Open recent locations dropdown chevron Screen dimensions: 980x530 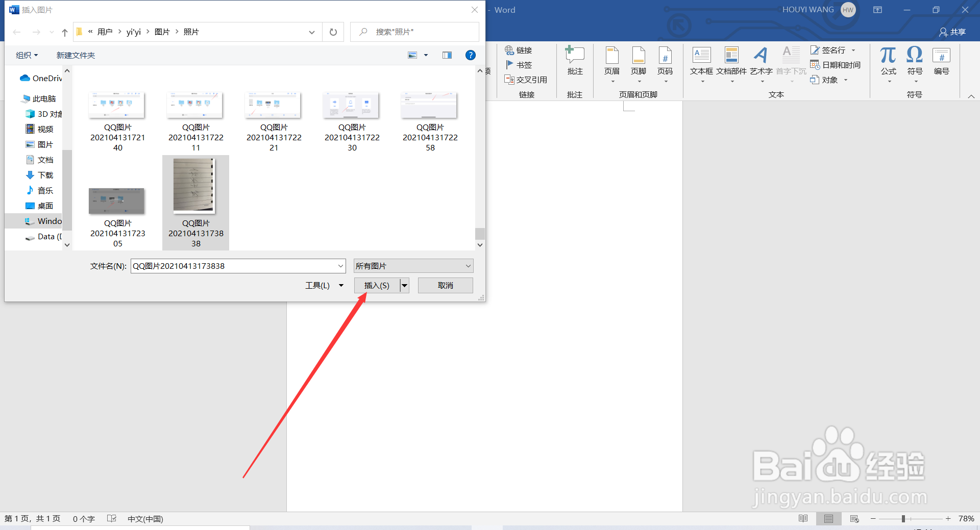[x=52, y=32]
